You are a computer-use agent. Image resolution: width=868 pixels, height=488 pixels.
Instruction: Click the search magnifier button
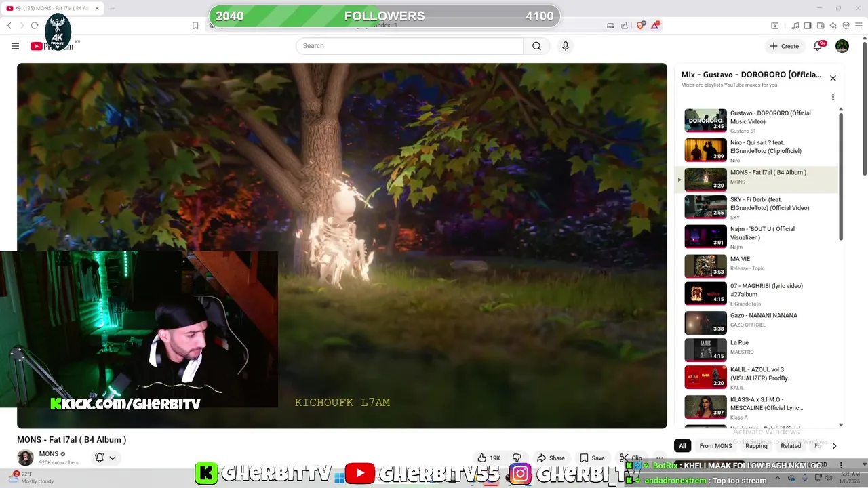[x=536, y=46]
